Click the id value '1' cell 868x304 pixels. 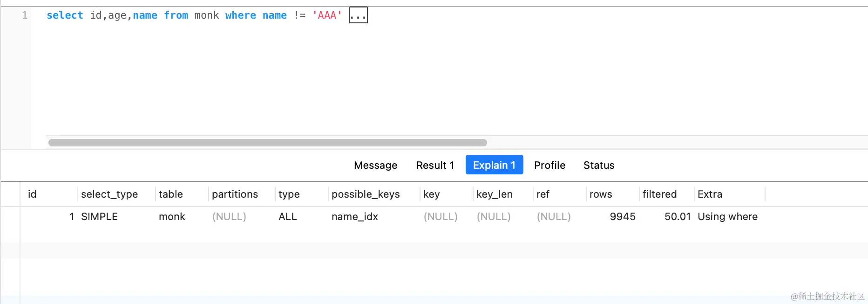pyautogui.click(x=72, y=216)
